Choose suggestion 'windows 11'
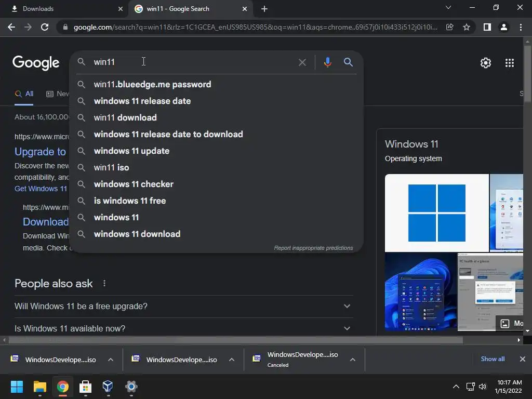Image resolution: width=532 pixels, height=399 pixels. coord(217,218)
